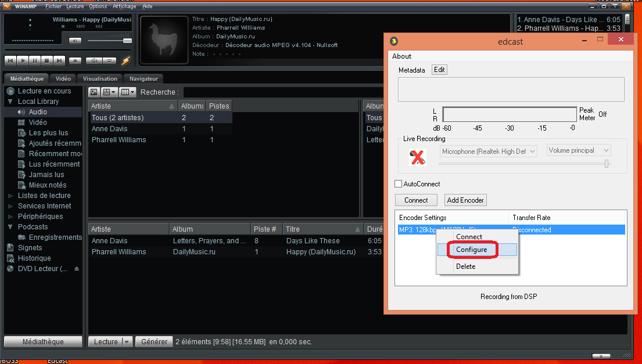Image resolution: width=642 pixels, height=364 pixels.
Task: Click the orange lightning bolt icon
Action: (x=125, y=61)
